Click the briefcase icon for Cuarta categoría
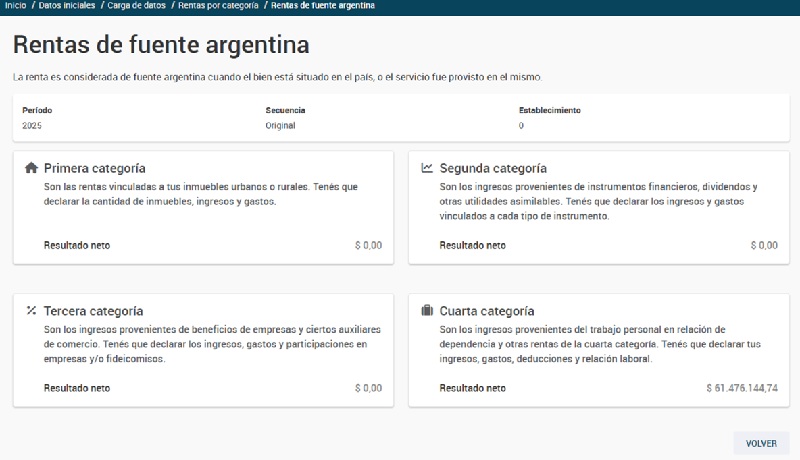 [x=427, y=311]
